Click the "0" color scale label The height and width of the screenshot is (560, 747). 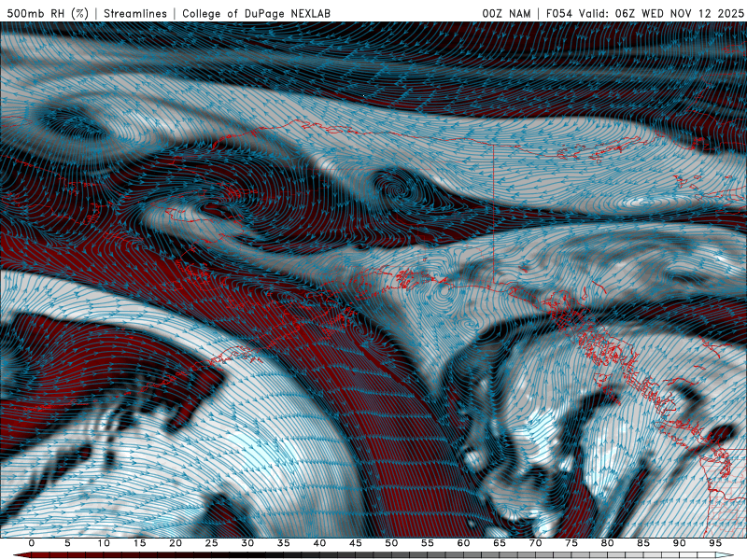(x=32, y=543)
